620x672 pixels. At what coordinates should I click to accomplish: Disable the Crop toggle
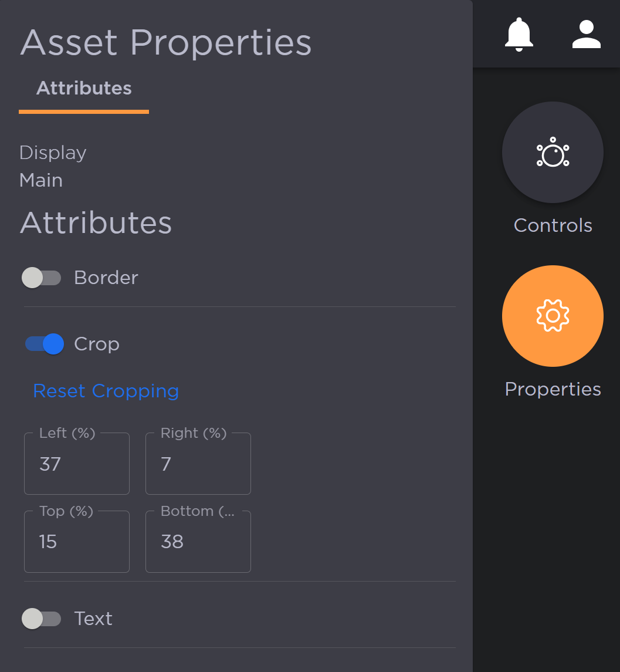[x=44, y=344]
